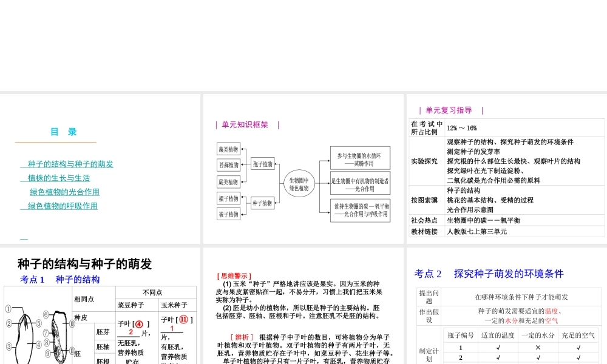The image size is (607, 364).
Task: Click the [思维警示] red heading
Action: click(x=234, y=276)
